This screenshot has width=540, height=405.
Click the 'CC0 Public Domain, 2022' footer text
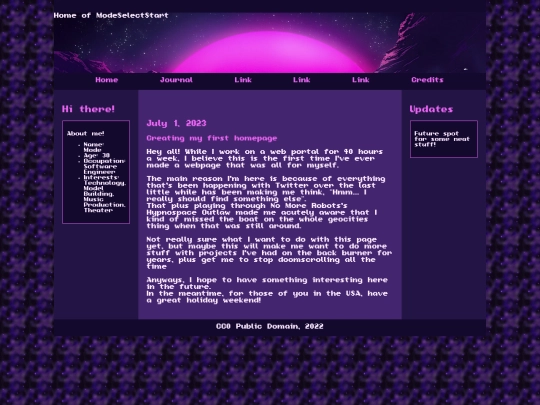click(x=270, y=326)
